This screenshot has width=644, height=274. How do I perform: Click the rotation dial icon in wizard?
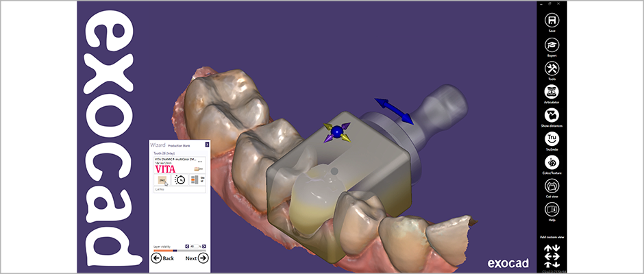[x=180, y=179]
